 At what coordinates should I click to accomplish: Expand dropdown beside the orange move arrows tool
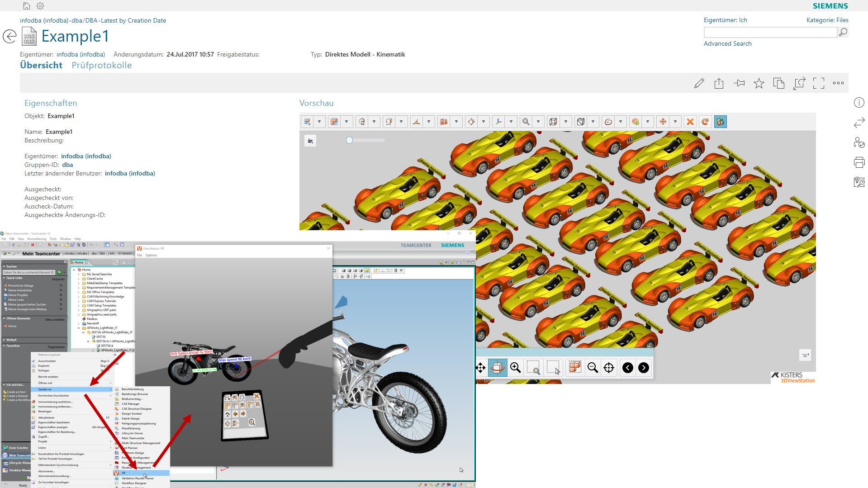point(675,122)
